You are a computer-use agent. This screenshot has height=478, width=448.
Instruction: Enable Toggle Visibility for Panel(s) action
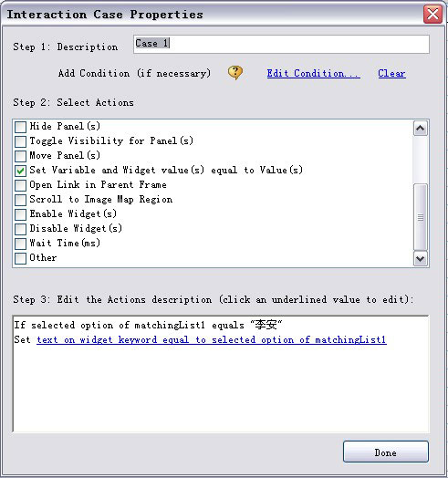[20, 141]
